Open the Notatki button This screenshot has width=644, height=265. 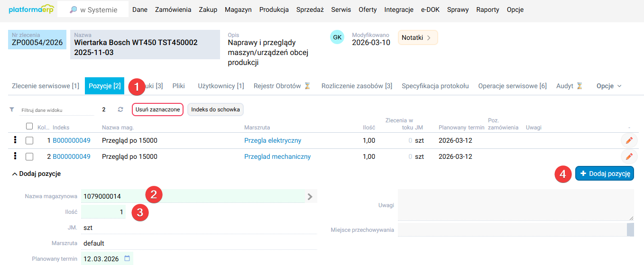click(x=418, y=37)
